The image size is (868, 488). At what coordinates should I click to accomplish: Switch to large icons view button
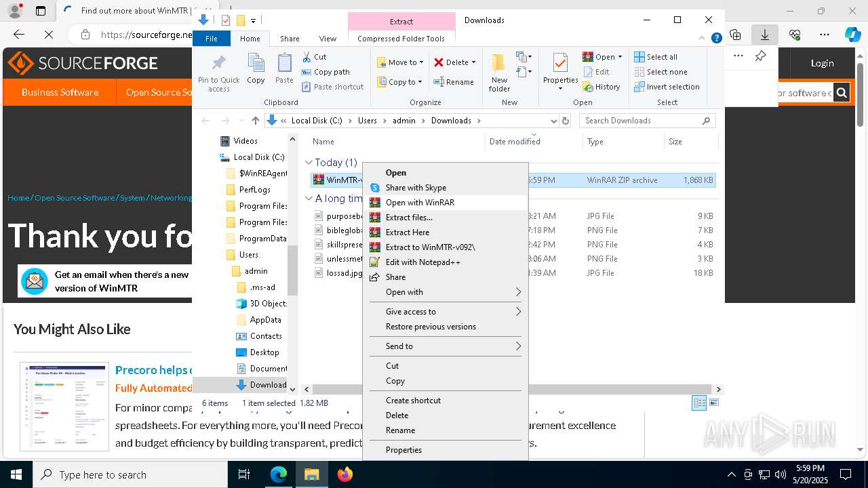tap(713, 403)
